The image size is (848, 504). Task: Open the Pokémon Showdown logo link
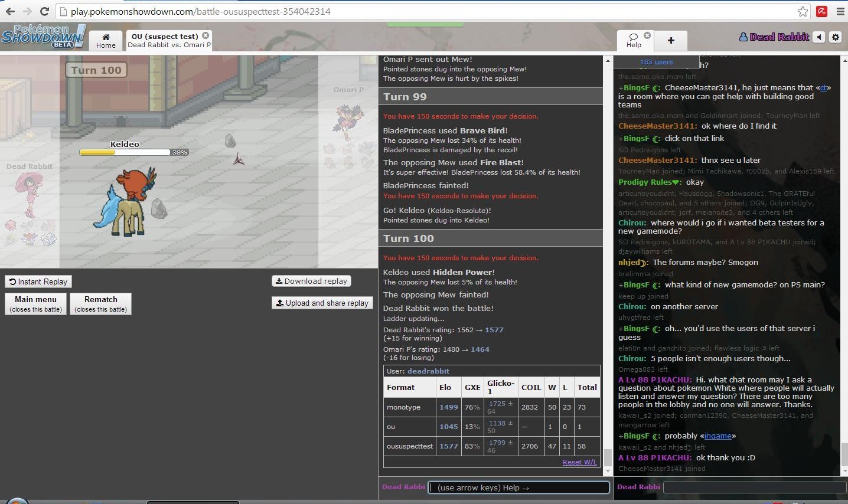pyautogui.click(x=43, y=37)
